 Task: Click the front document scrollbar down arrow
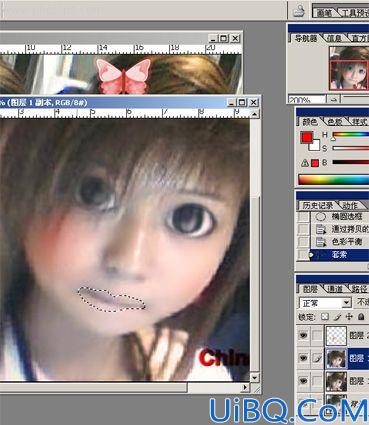click(x=254, y=378)
